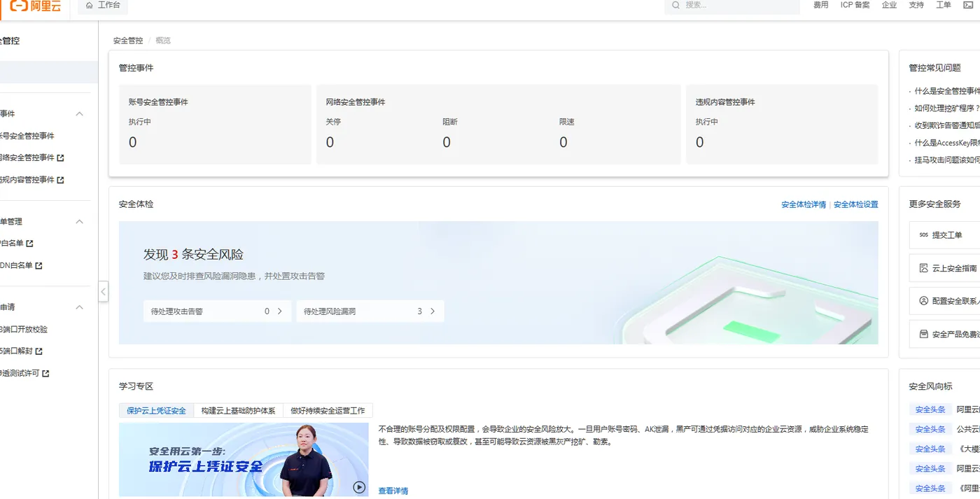This screenshot has width=980, height=499.
Task: Click SOS icon on 提交工单
Action: coord(923,235)
